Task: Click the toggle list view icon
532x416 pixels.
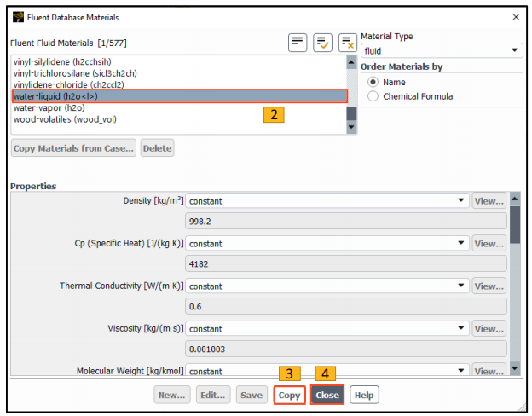Action: coord(298,43)
